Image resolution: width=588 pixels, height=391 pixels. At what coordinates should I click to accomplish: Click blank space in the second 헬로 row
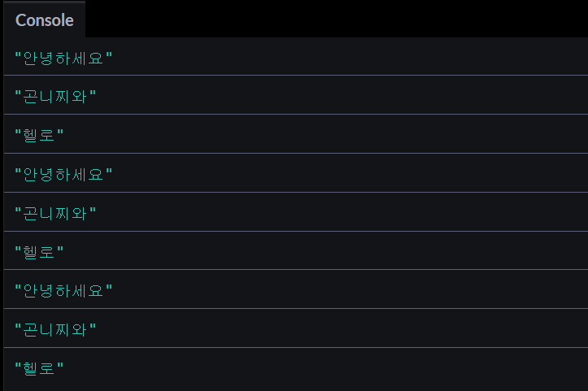326,250
